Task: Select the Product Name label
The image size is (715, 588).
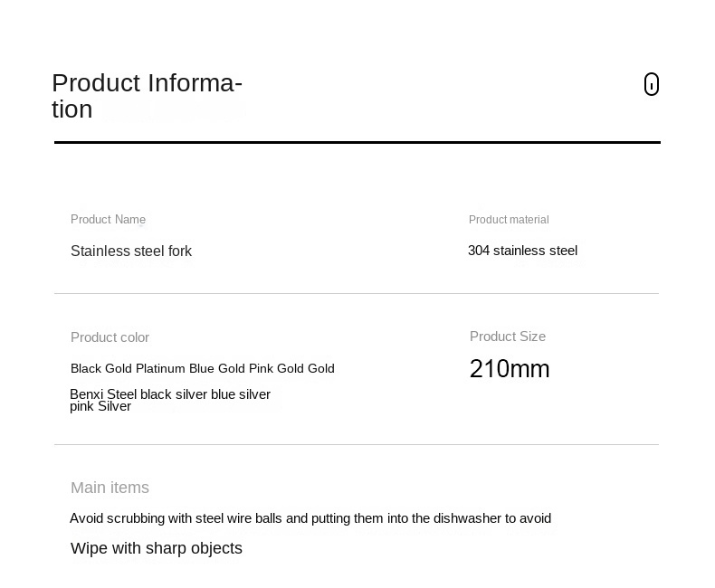Action: pos(108,219)
